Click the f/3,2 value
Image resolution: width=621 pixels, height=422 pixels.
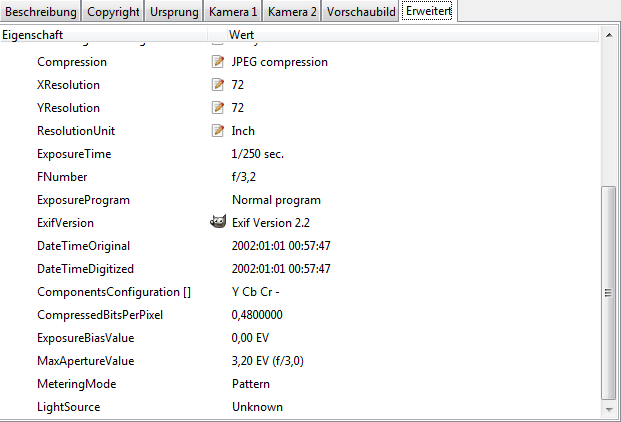[x=244, y=177]
